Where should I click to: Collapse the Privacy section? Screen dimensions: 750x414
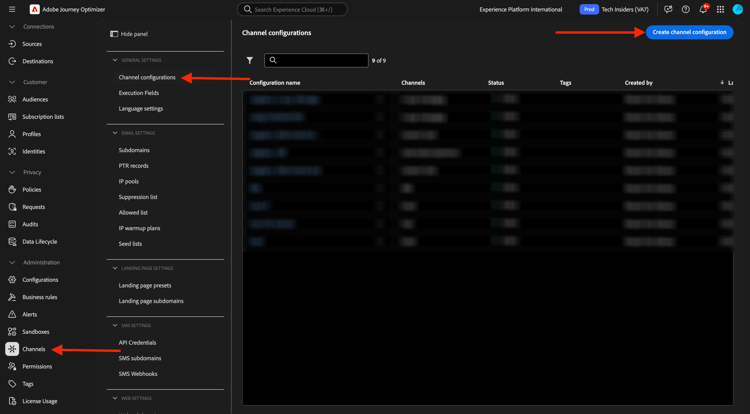pos(12,172)
